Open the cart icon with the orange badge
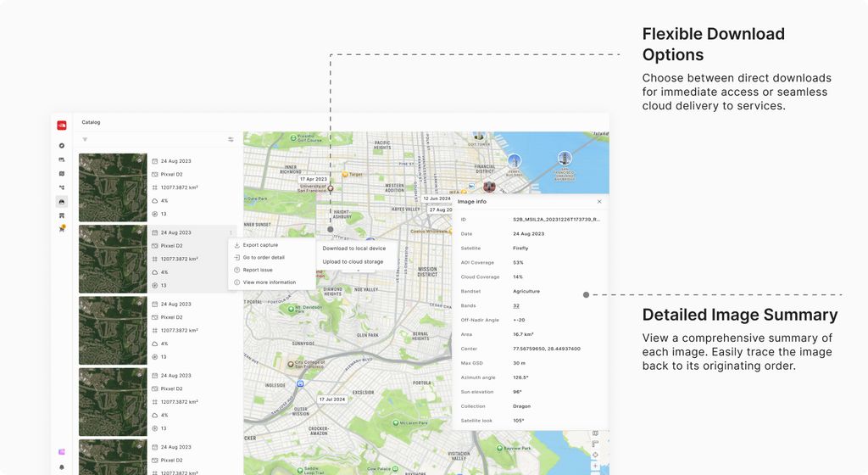The height and width of the screenshot is (475, 868). click(x=62, y=229)
